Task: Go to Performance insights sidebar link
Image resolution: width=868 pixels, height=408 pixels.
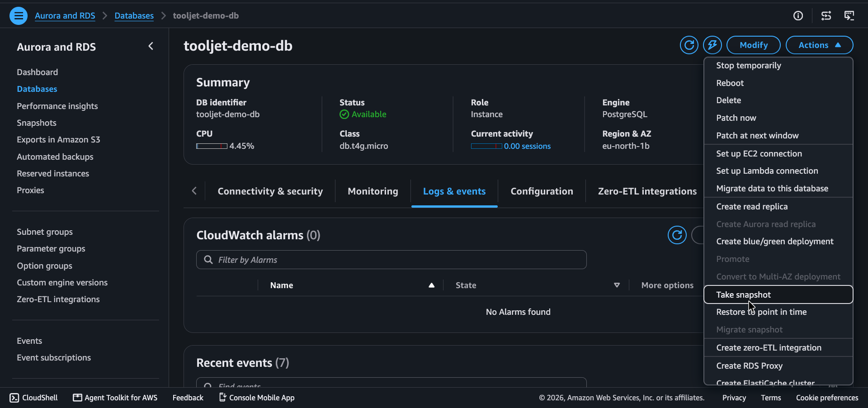Action: (57, 106)
